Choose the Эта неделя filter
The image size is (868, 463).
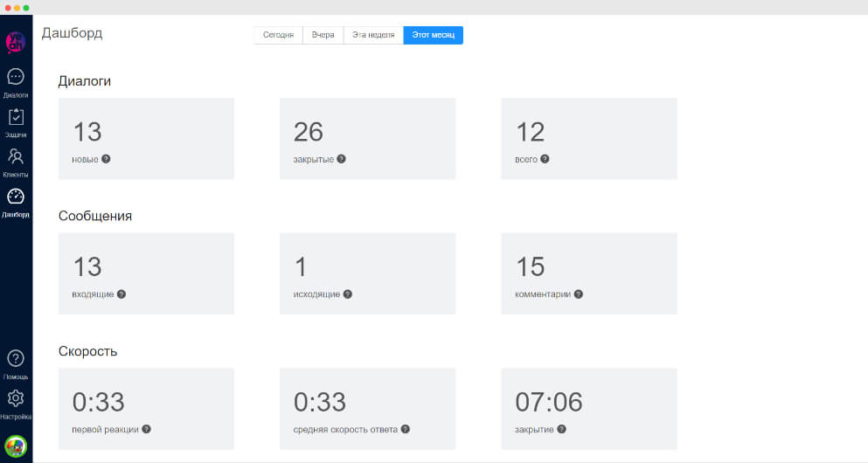click(373, 36)
